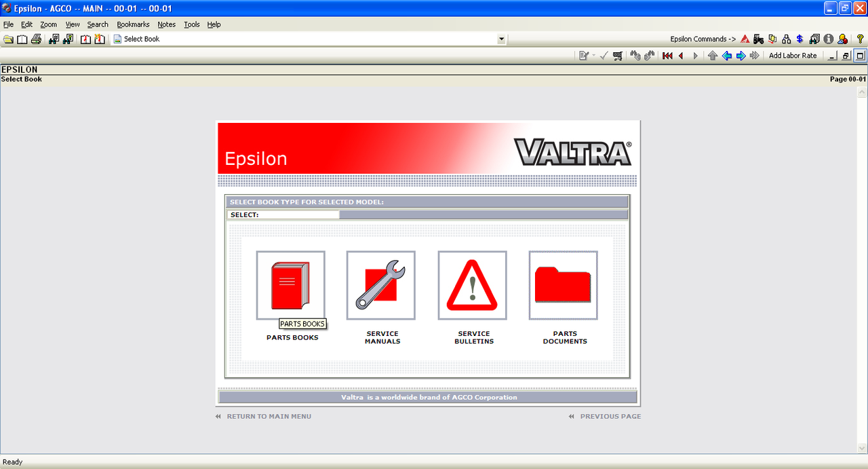Click the new bookmark icon with sparkle
868x469 pixels.
pos(100,39)
